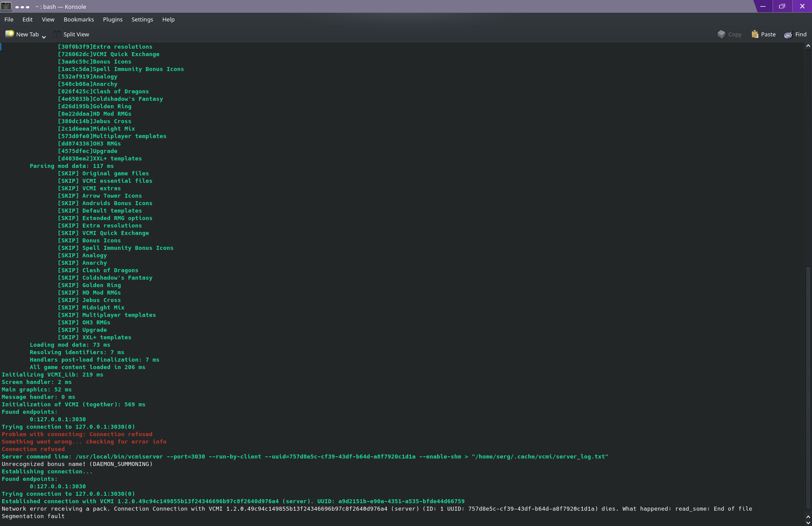Click '[026f425c]Clash of Dragons' line
This screenshot has height=526, width=812.
[103, 92]
